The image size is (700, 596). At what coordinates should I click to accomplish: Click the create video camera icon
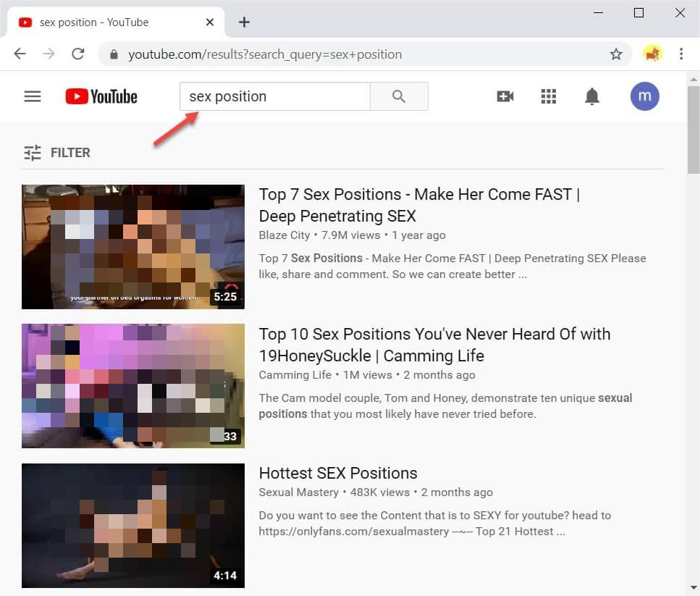[505, 96]
